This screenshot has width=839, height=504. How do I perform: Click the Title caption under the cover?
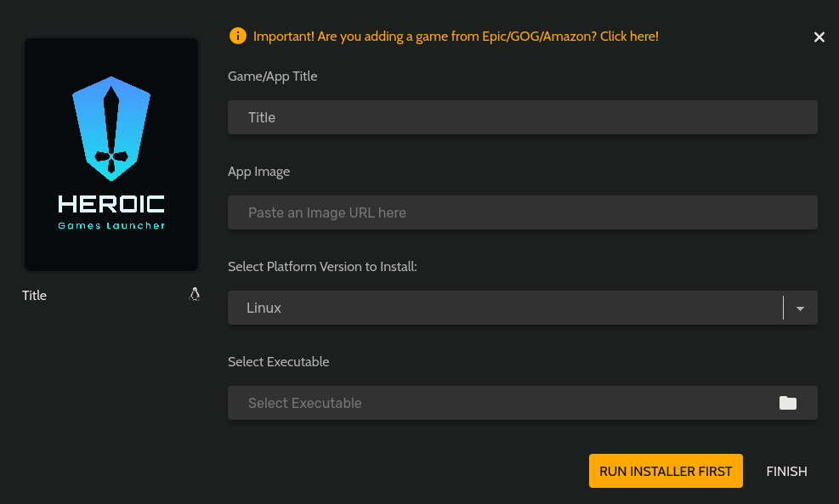[x=35, y=296]
